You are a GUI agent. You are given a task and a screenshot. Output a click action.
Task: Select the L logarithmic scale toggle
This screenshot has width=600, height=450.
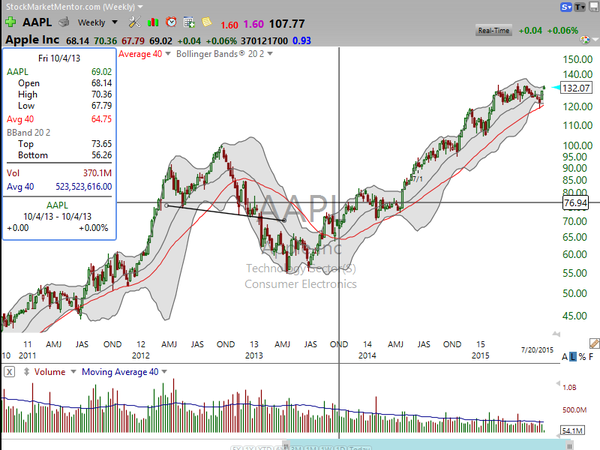tap(573, 357)
